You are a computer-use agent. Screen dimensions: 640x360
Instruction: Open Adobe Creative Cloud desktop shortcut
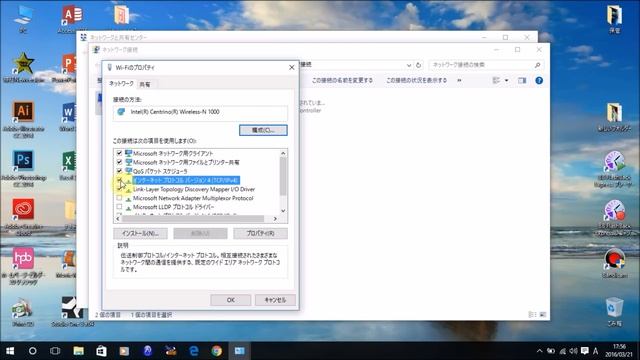23,217
